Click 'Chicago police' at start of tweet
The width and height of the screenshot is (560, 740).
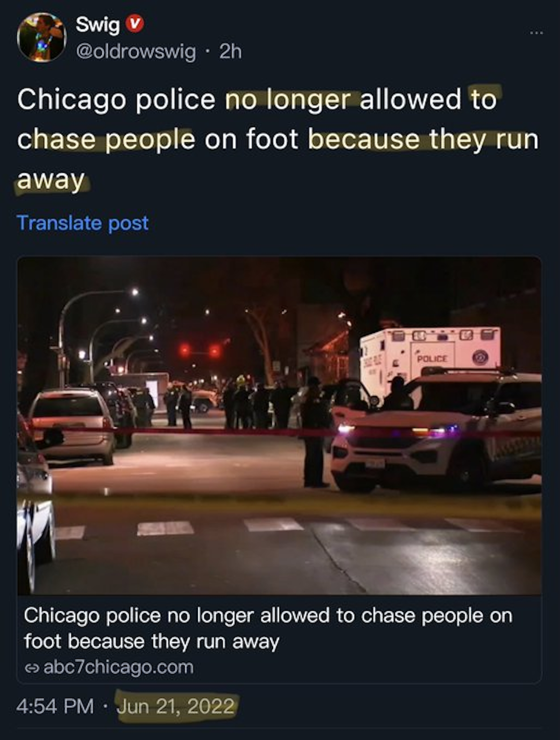116,100
